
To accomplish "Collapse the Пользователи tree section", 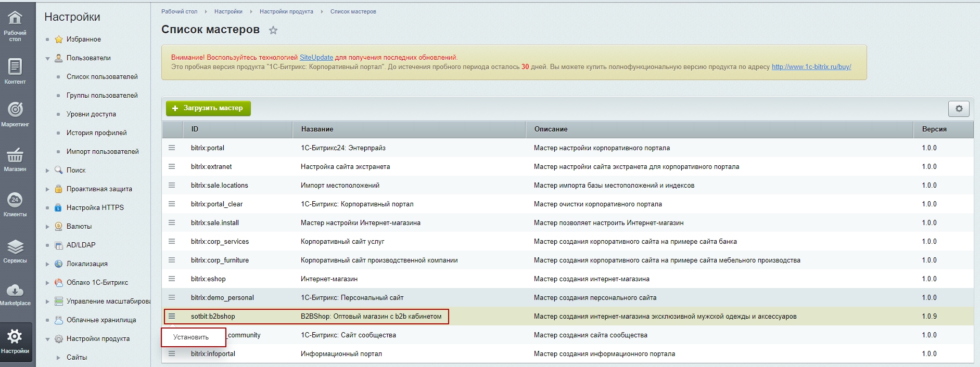I will [47, 58].
